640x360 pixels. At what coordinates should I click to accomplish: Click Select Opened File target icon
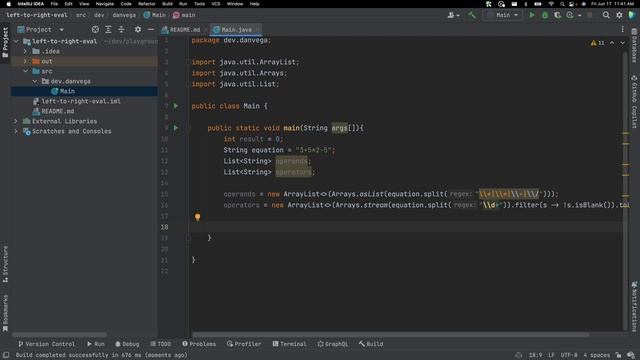pos(95,29)
